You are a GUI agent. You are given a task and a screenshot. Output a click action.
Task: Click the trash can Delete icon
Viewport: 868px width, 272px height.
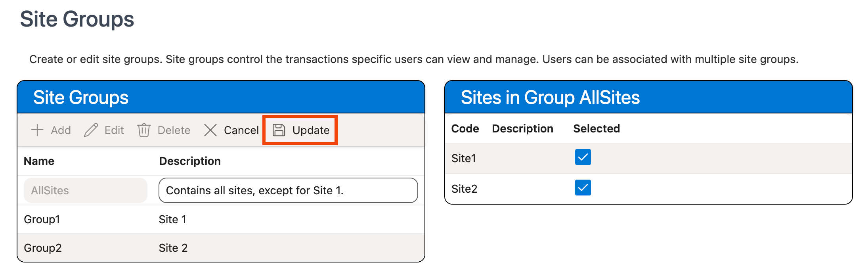tap(143, 130)
